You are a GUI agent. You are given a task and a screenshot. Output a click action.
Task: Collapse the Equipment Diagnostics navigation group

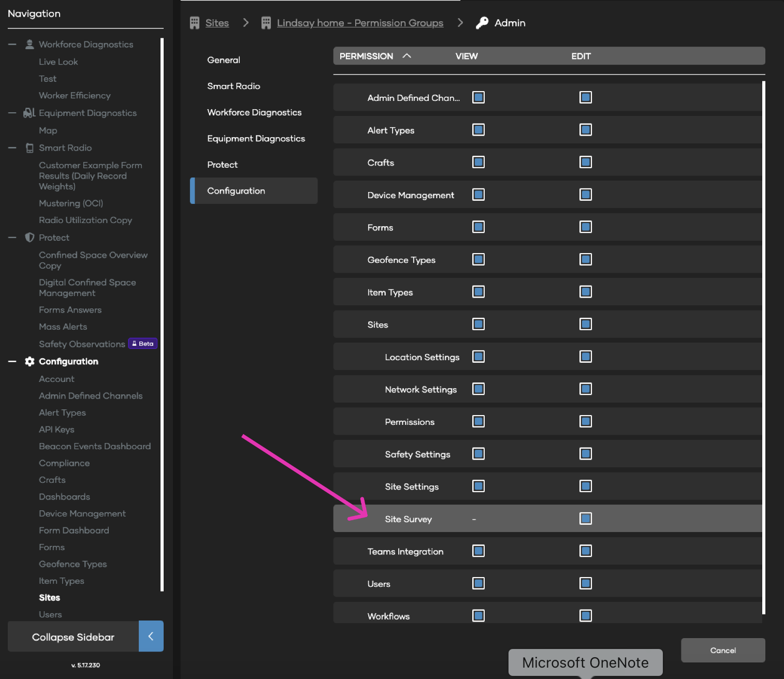(x=12, y=113)
